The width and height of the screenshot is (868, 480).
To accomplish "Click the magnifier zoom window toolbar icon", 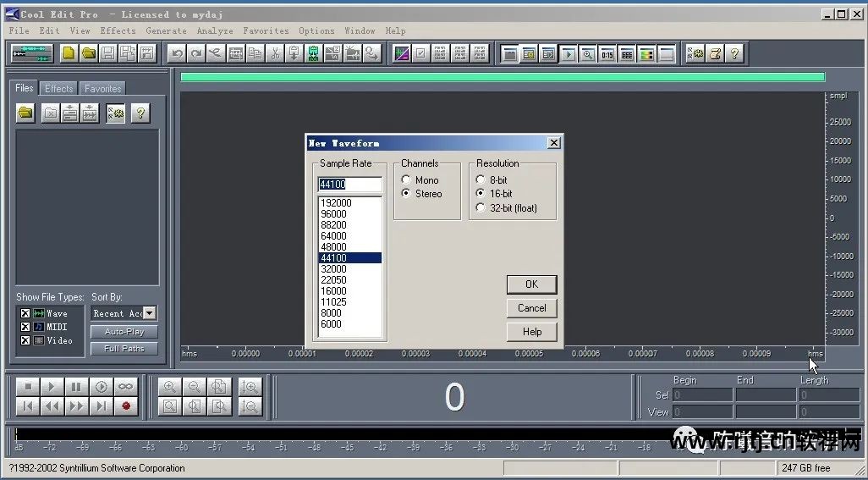I will tap(587, 54).
